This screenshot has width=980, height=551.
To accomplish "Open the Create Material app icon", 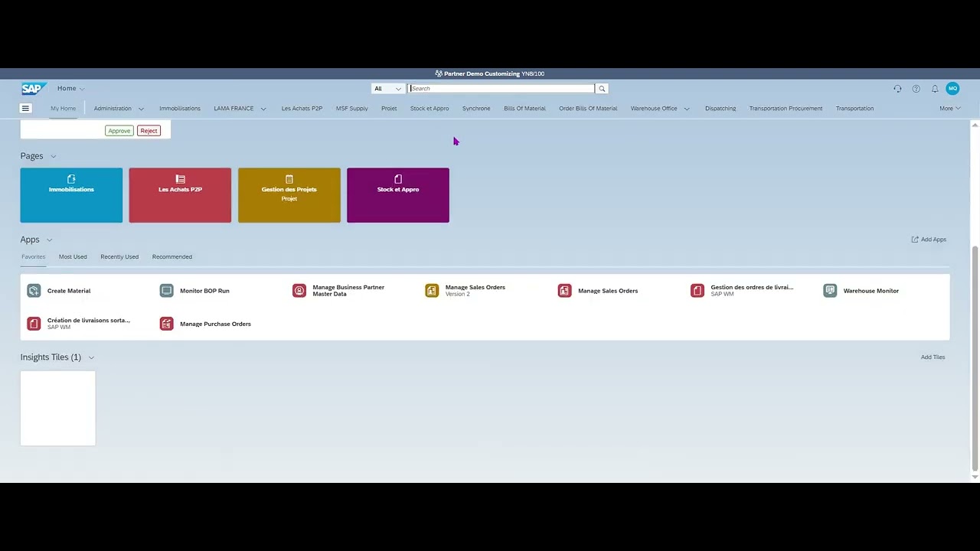I will (34, 291).
